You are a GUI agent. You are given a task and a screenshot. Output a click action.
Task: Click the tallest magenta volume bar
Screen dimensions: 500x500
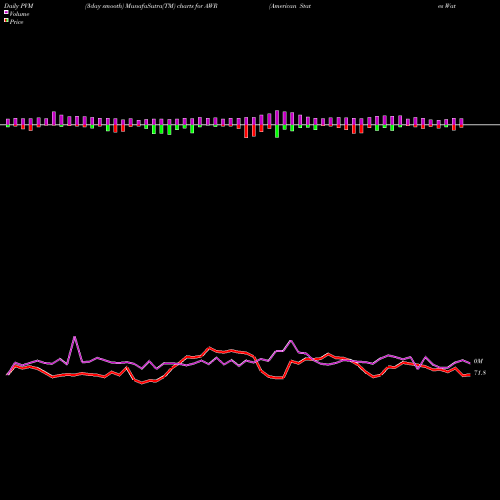[277, 118]
